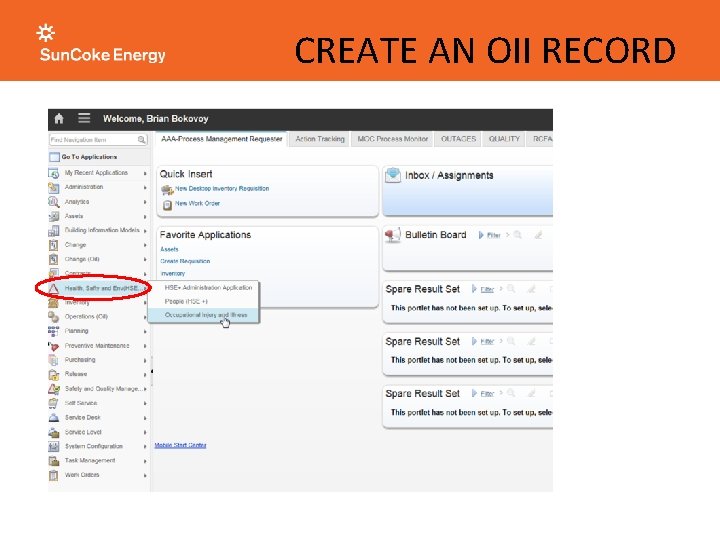This screenshot has height=540, width=720.
Task: Open Create Requisition favorite link
Action: tap(185, 261)
